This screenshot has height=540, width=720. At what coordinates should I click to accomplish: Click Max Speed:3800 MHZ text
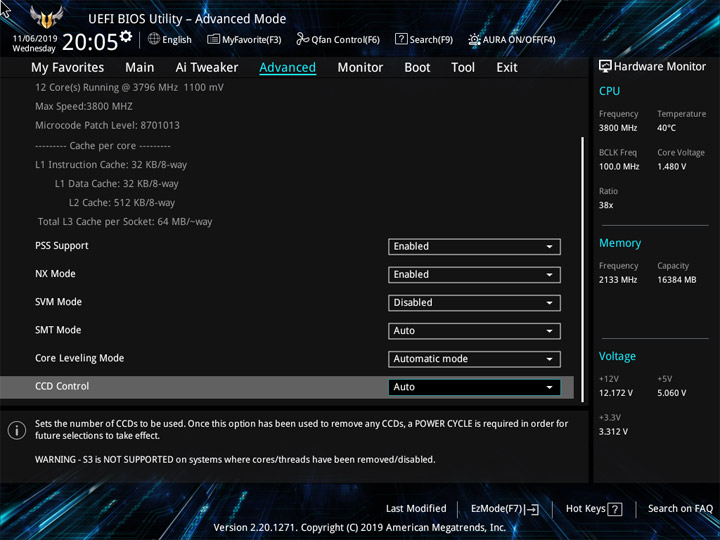[84, 107]
